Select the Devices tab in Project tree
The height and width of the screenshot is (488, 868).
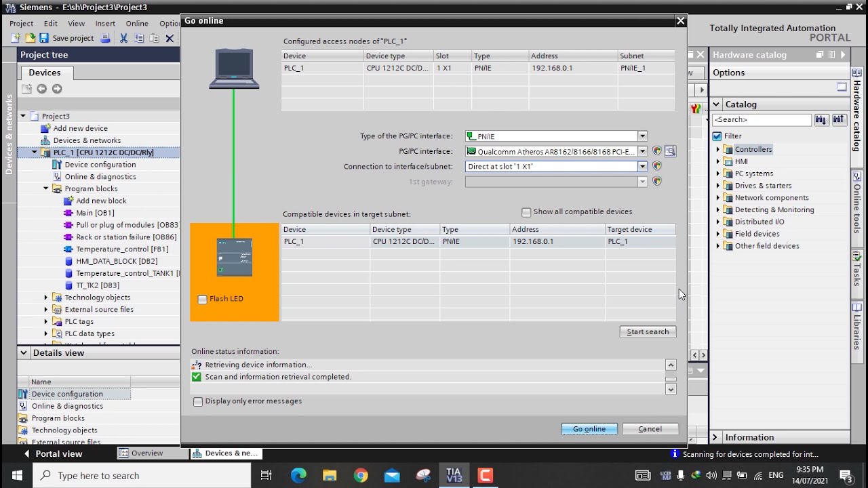pos(45,73)
